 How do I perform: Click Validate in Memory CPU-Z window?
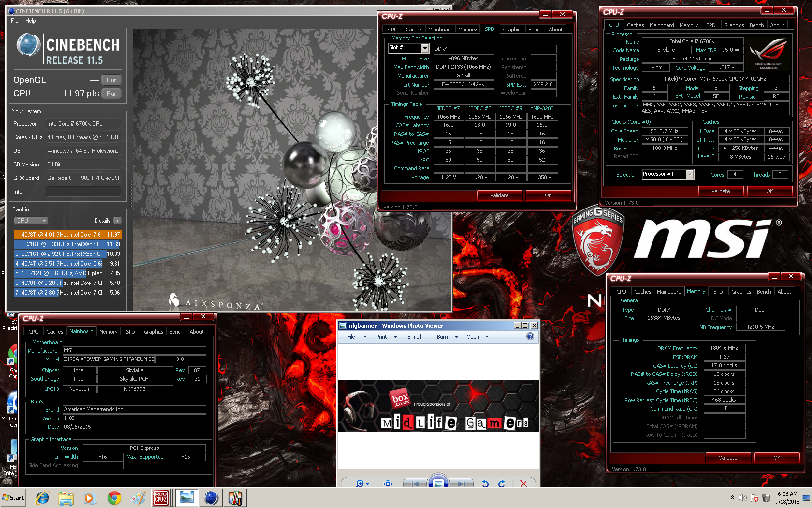click(x=728, y=458)
